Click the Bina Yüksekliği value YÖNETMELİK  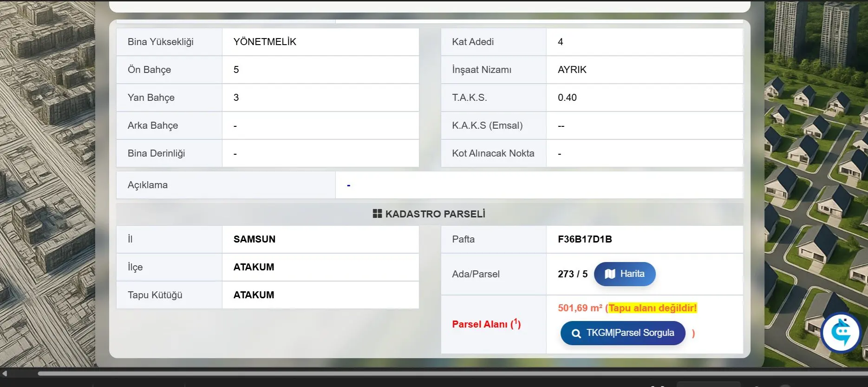pyautogui.click(x=265, y=42)
